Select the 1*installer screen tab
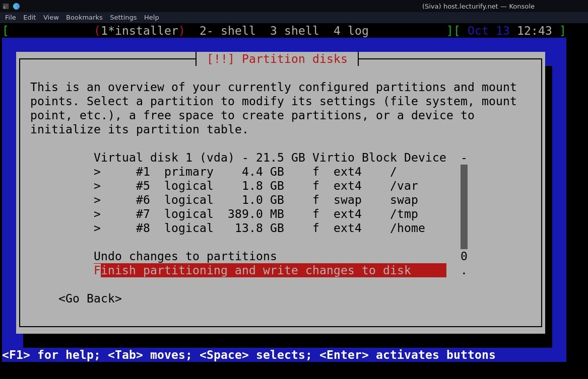This screenshot has width=588, height=379. click(x=140, y=31)
